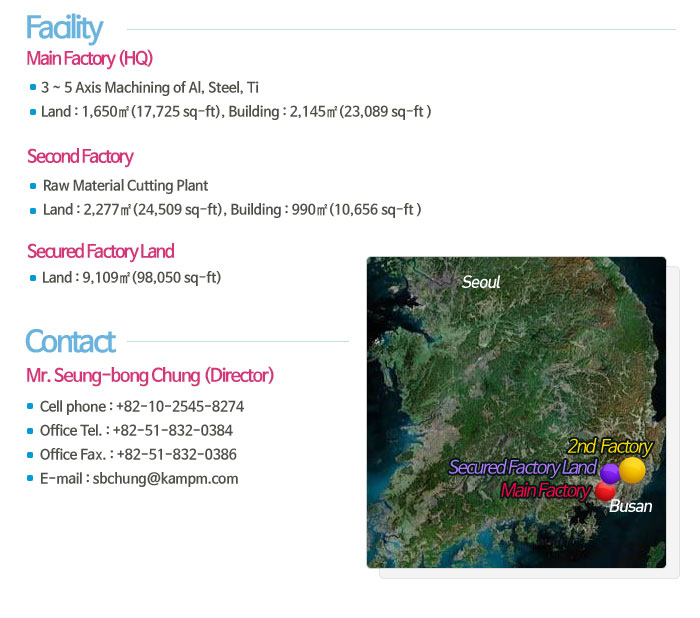Click the Office Tel. +82-51-832-0384 line
This screenshot has height=618, width=700.
pos(136,430)
